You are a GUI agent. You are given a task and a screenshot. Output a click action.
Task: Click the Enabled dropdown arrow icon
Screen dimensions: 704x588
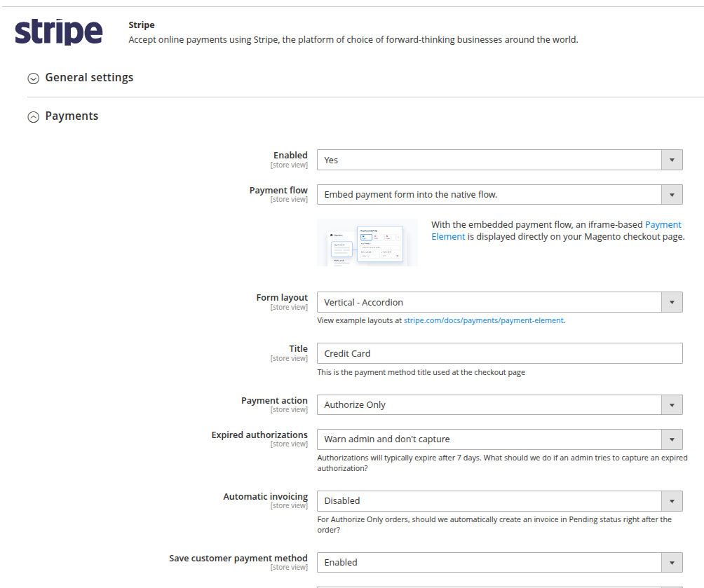coord(672,160)
